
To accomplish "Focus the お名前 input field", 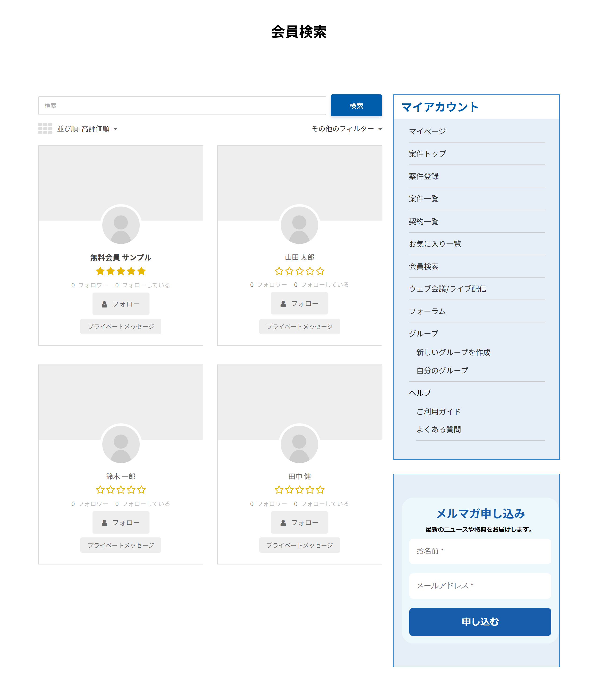I will click(480, 551).
